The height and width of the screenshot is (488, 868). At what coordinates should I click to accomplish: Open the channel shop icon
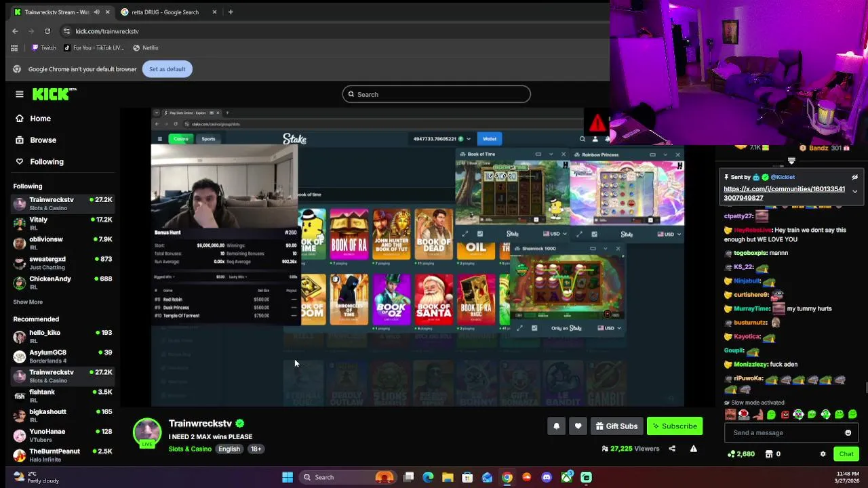coord(769,454)
